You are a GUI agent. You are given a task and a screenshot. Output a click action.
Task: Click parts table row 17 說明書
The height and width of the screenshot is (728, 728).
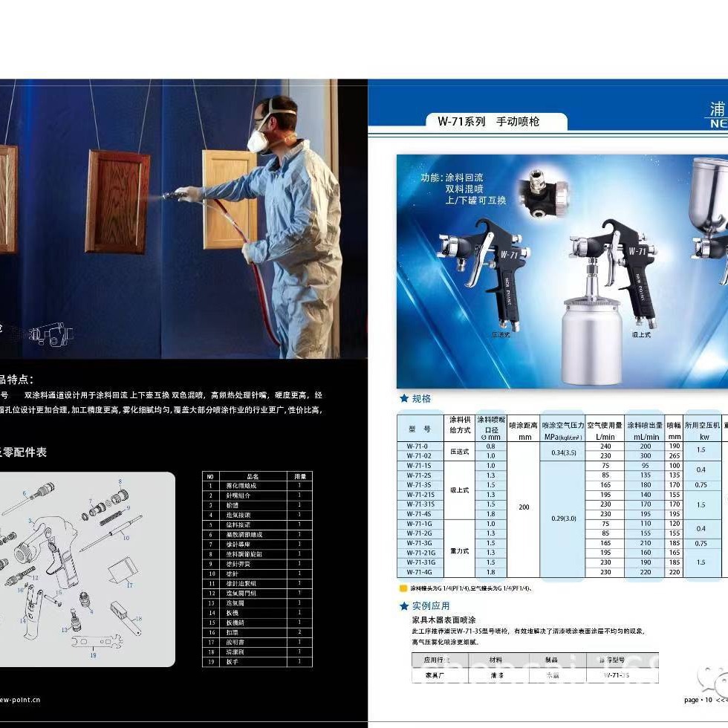pyautogui.click(x=257, y=642)
